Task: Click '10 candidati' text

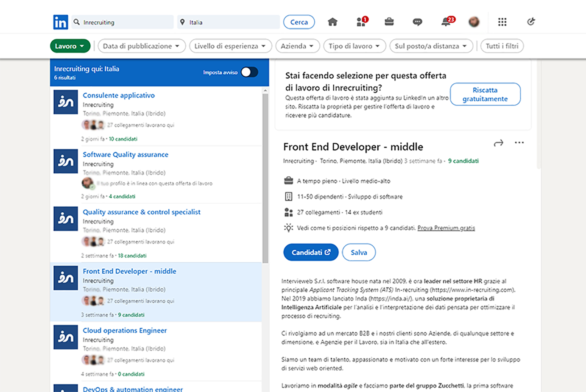Action: click(x=123, y=139)
